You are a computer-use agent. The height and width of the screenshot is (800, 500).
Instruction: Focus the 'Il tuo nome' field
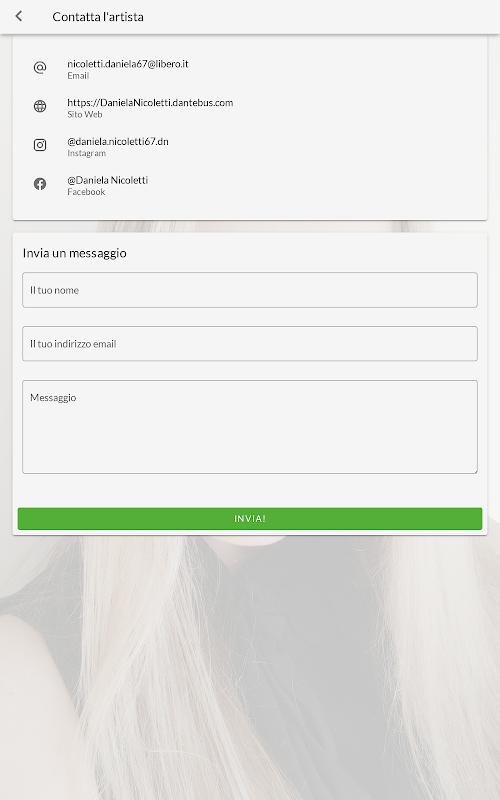[250, 290]
